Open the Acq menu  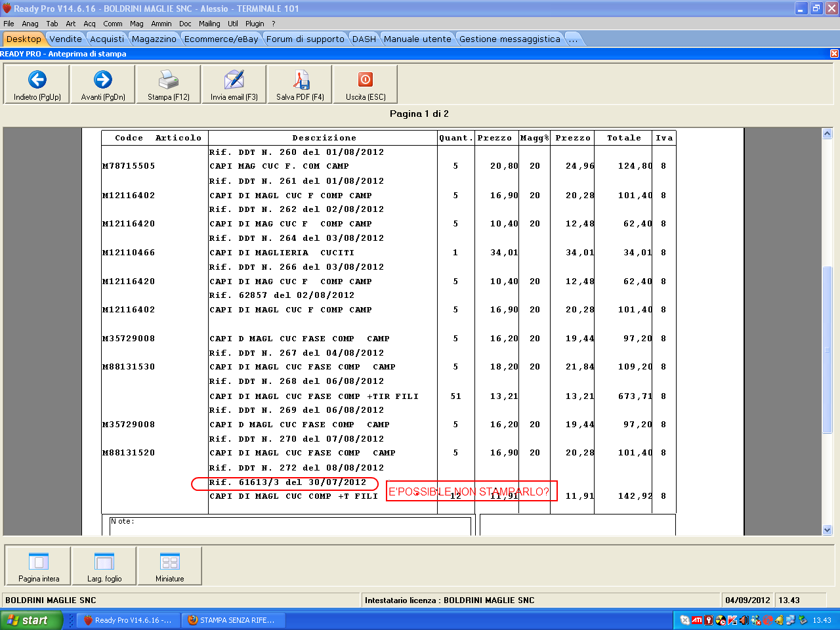click(x=90, y=24)
